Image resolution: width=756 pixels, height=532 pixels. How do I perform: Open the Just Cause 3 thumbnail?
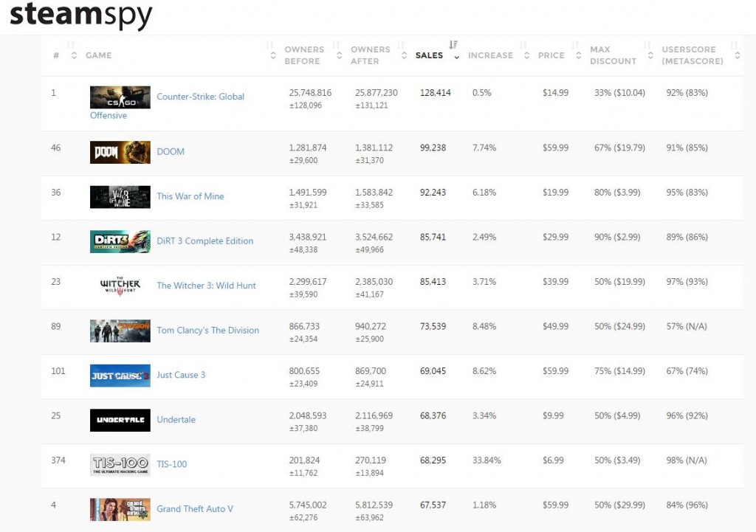120,376
